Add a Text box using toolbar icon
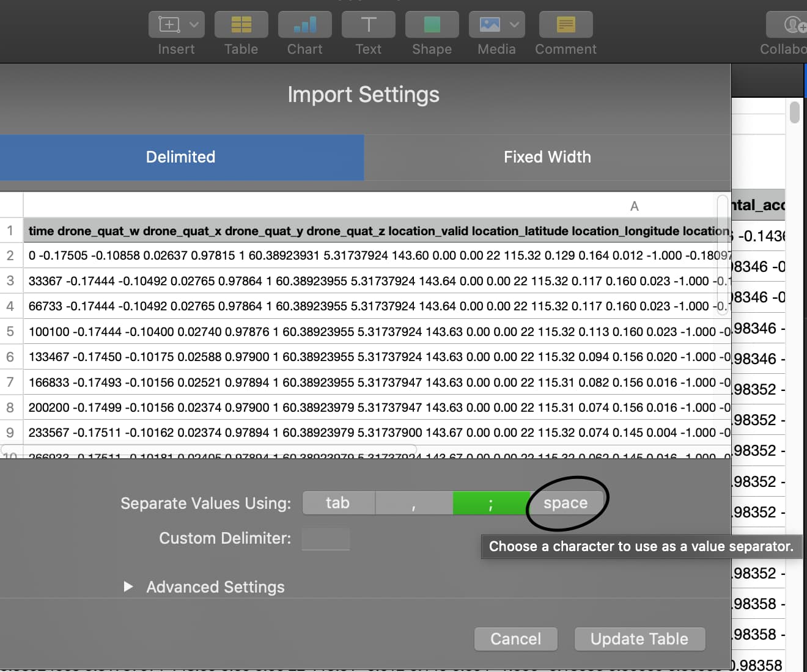807x672 pixels. (368, 24)
